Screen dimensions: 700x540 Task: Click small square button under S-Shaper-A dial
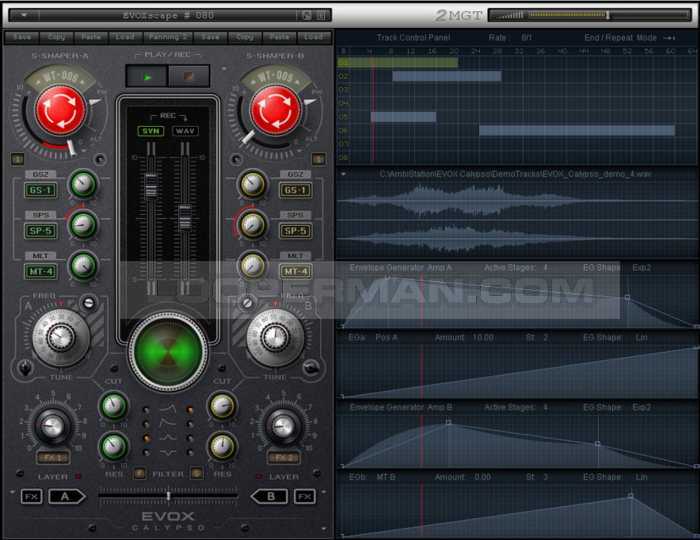(x=17, y=159)
